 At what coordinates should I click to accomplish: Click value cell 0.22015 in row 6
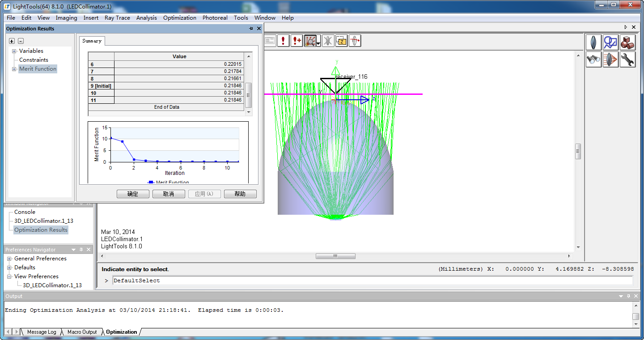[x=179, y=64]
